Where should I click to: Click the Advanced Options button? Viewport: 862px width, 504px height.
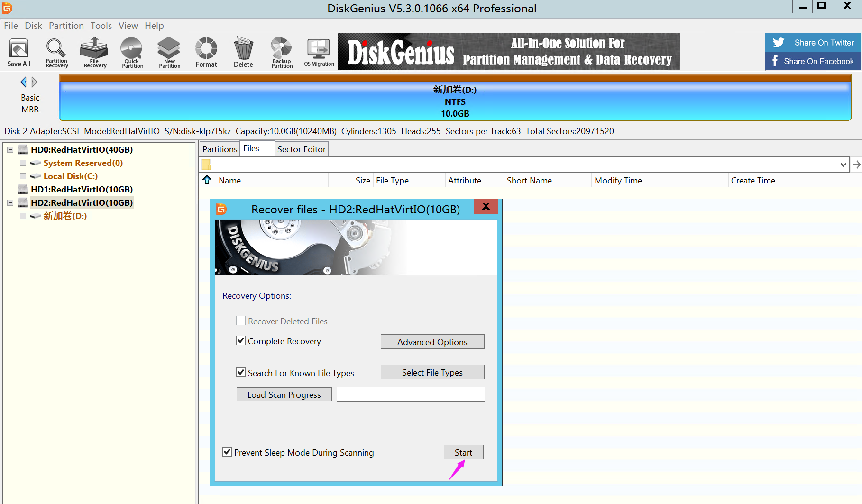coord(432,342)
